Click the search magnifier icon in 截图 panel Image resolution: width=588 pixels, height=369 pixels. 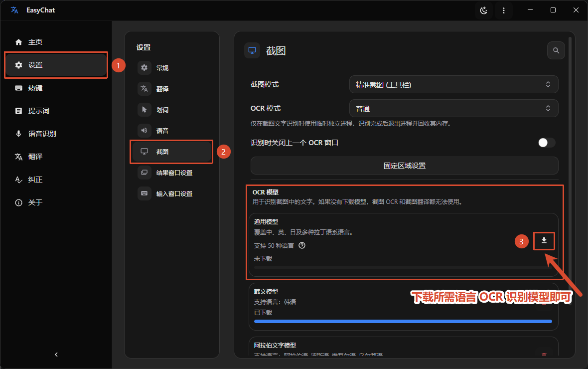tap(556, 50)
